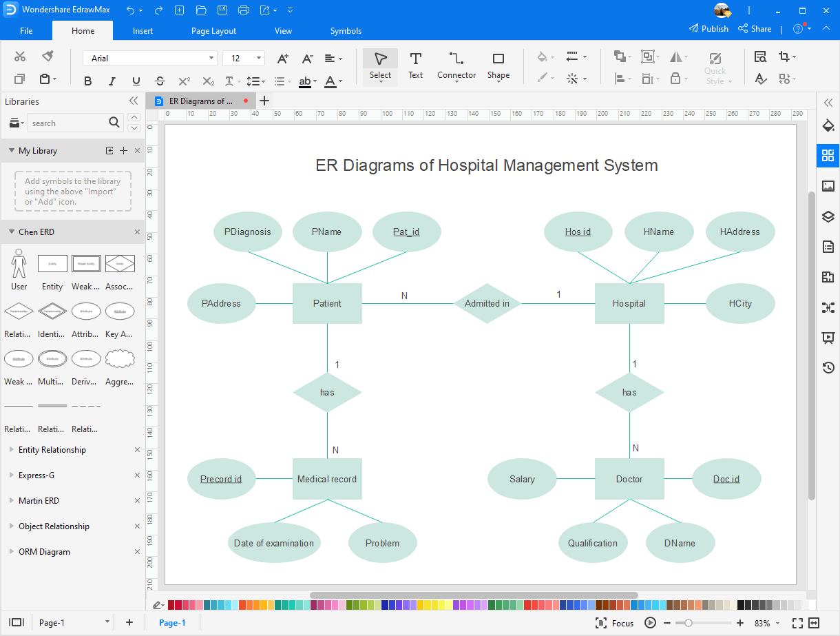840x636 pixels.
Task: Open the Shape tool
Action: coord(498,65)
